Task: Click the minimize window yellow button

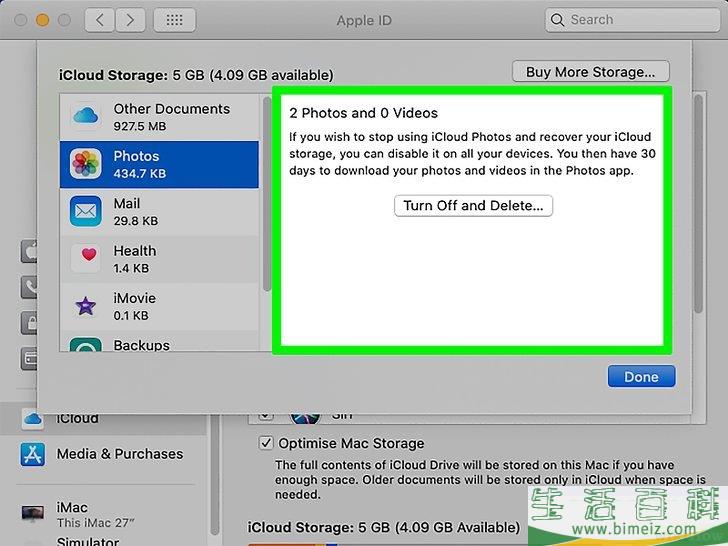Action: click(42, 20)
